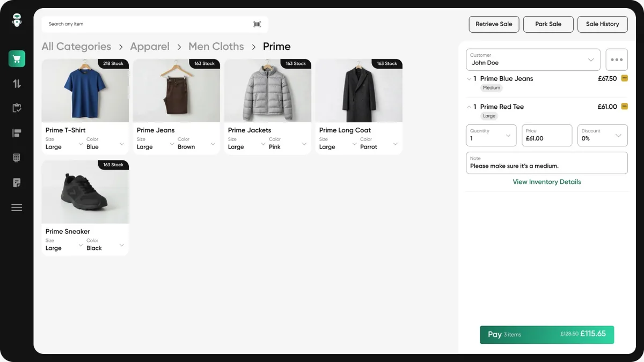This screenshot has height=362, width=644.
Task: Click the Medium tag under Blue Jeans
Action: pos(491,88)
